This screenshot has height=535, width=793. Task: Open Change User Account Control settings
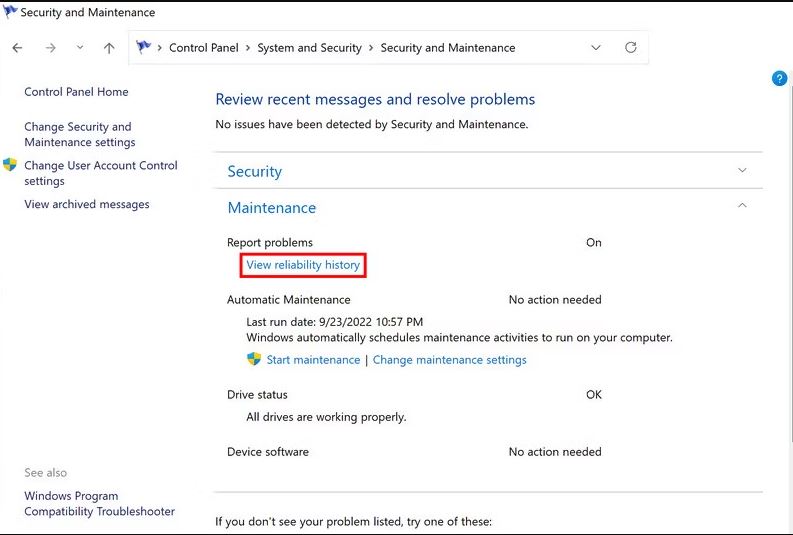101,173
